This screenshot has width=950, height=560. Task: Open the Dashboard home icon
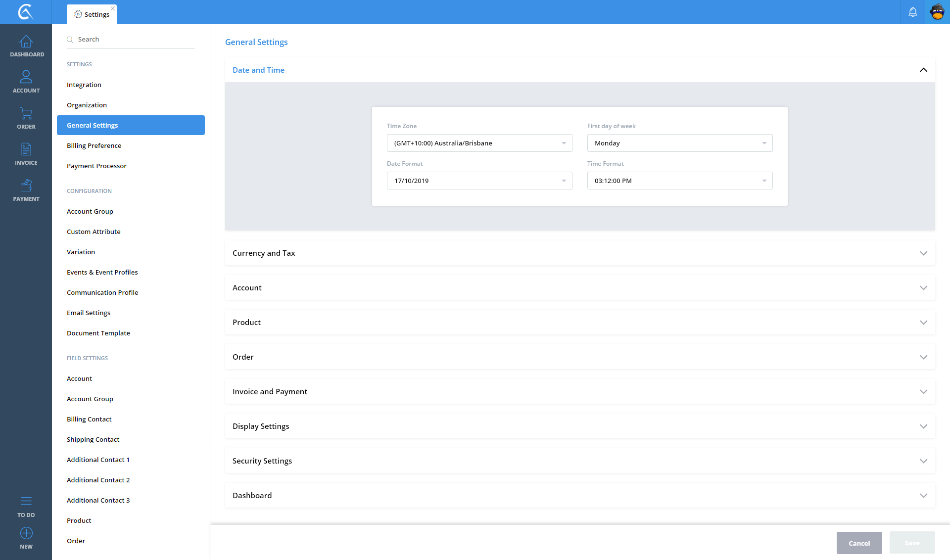click(x=26, y=42)
